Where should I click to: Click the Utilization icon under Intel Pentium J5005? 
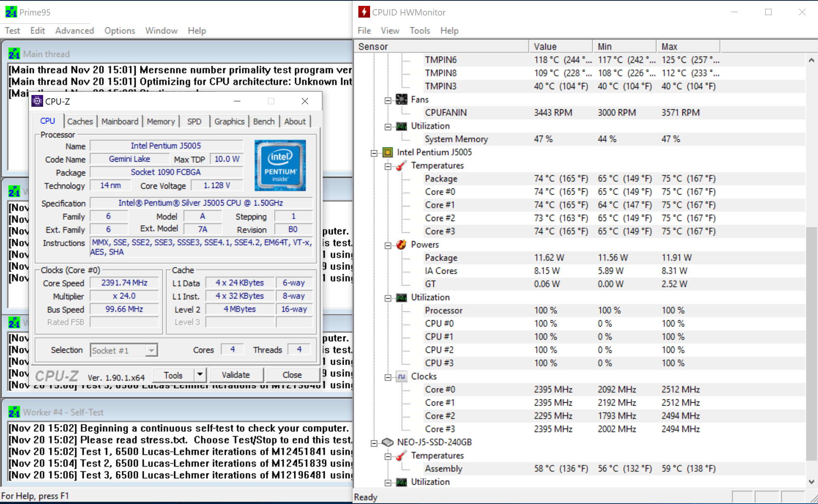coord(401,297)
